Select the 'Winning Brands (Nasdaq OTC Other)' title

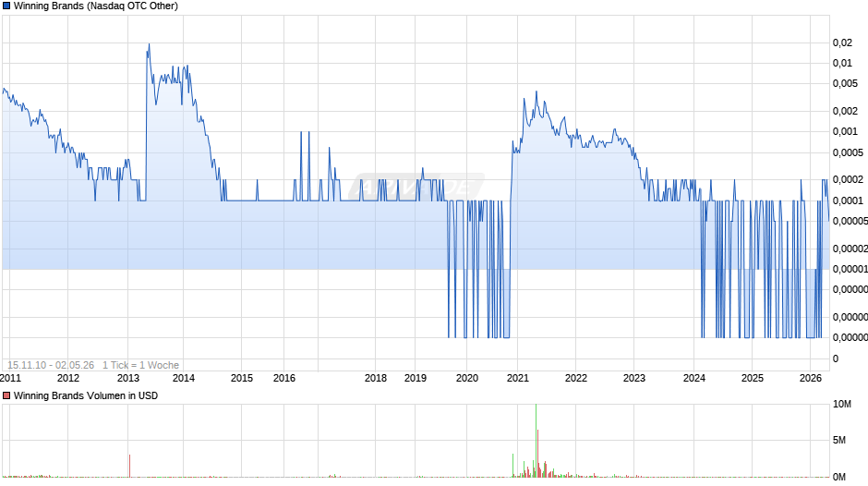96,6
